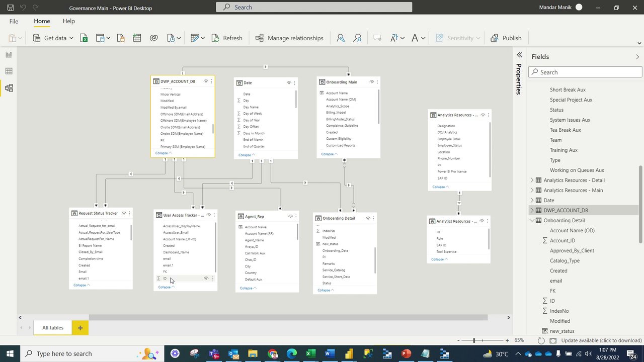Collapse Onboarding Detail table in Fields
Viewport: 644px width, 362px height.
[x=532, y=220]
